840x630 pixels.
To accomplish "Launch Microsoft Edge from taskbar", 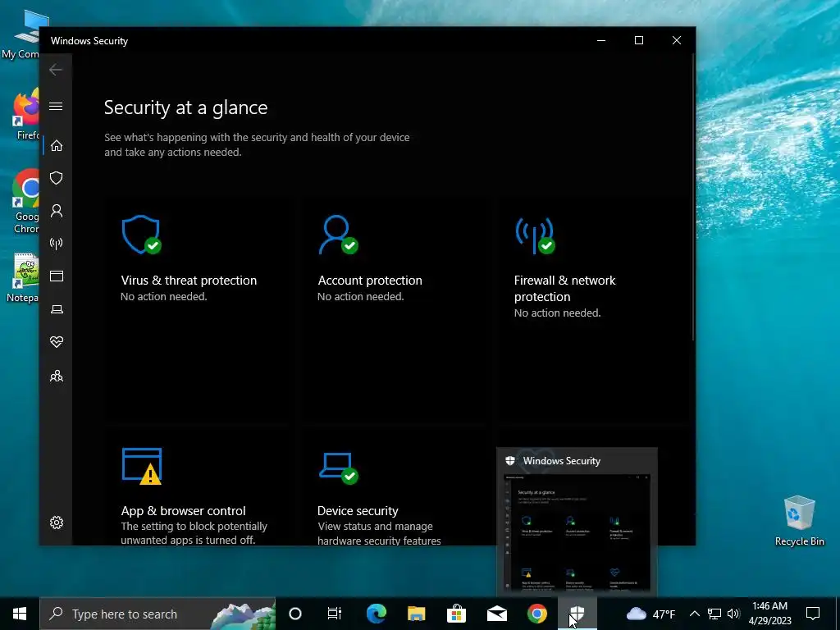I will pyautogui.click(x=376, y=614).
